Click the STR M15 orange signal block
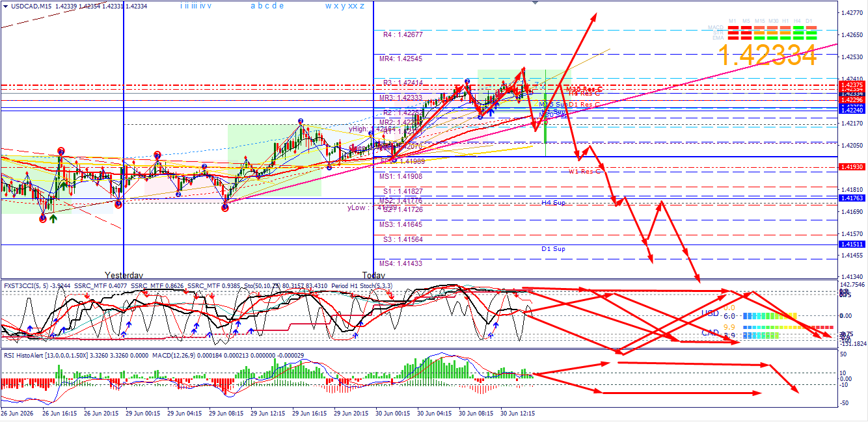 tap(759, 33)
